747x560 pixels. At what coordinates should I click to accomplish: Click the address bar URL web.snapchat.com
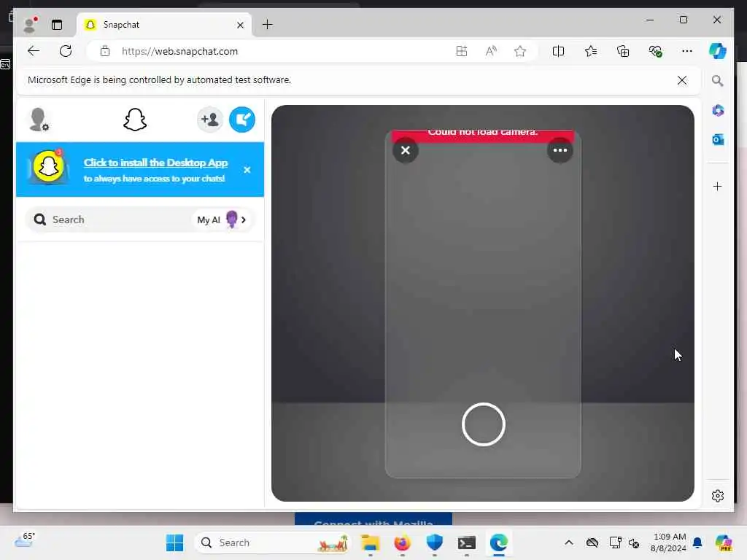pyautogui.click(x=179, y=52)
